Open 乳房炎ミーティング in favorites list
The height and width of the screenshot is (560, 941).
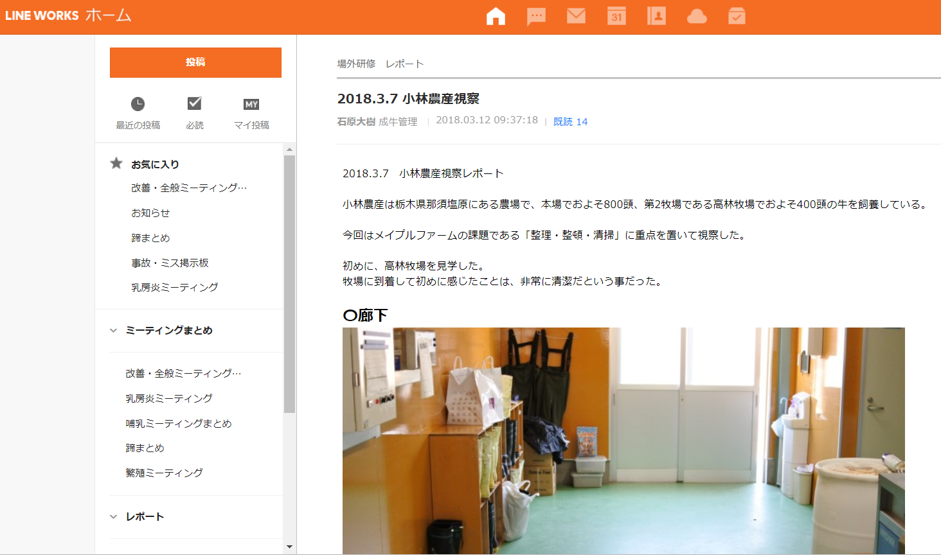[x=174, y=287]
